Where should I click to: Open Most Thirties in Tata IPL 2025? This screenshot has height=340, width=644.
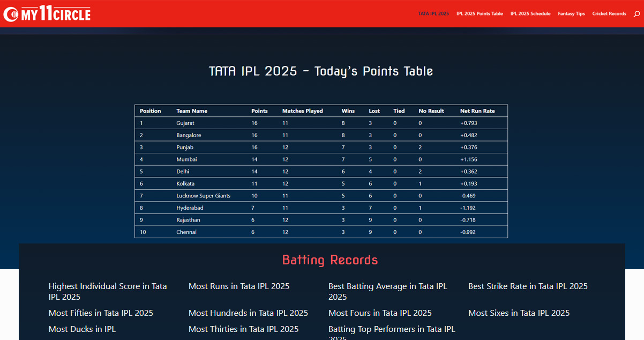243,329
